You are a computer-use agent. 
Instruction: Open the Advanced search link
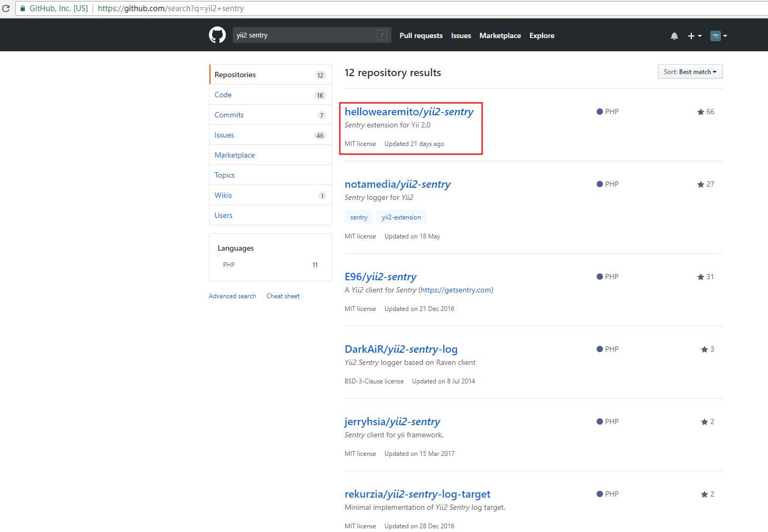[232, 296]
